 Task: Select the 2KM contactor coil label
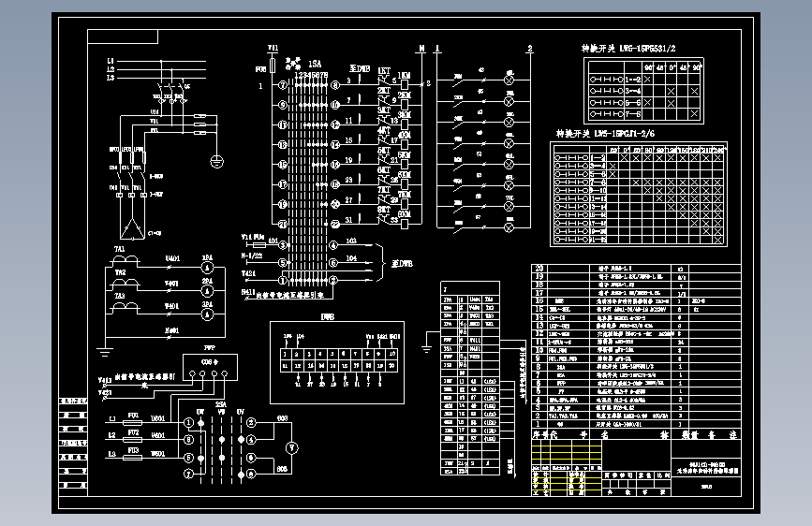tap(404, 95)
